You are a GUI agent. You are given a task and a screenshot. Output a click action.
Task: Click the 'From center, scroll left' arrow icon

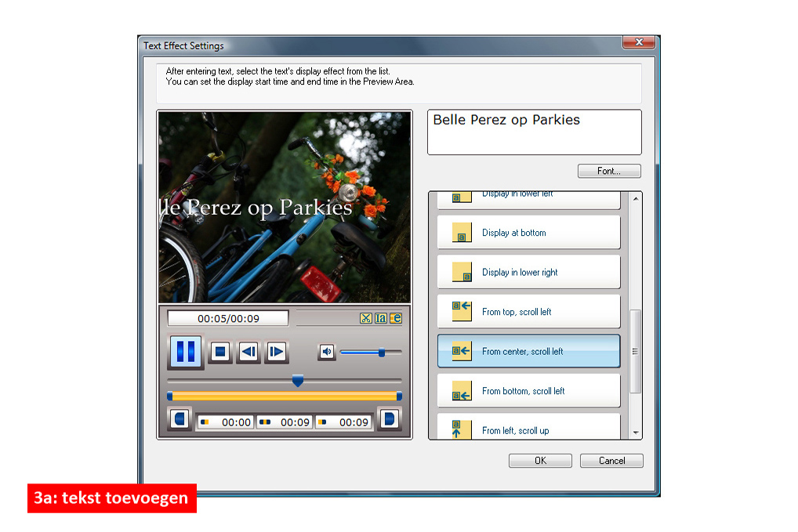[462, 351]
